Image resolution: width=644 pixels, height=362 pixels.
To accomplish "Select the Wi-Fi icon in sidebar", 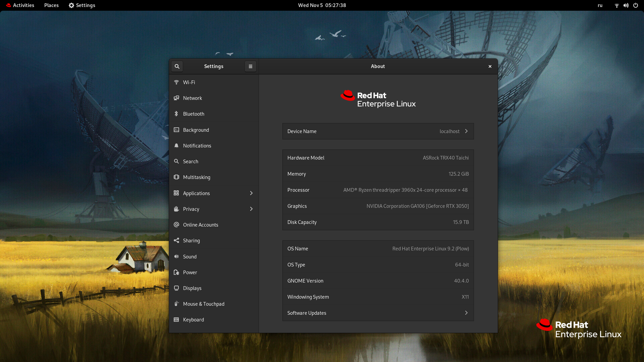I will pos(176,82).
